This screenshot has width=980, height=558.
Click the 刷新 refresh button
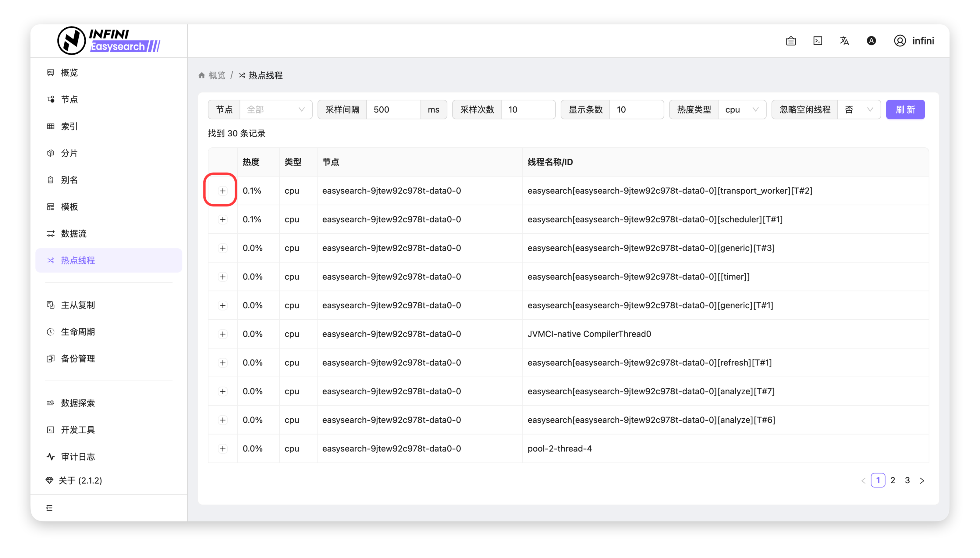(905, 109)
